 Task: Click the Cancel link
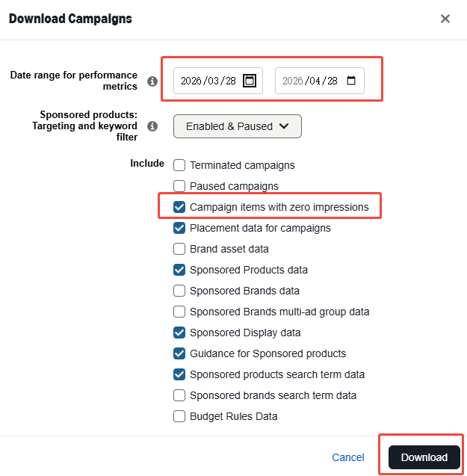tap(348, 457)
